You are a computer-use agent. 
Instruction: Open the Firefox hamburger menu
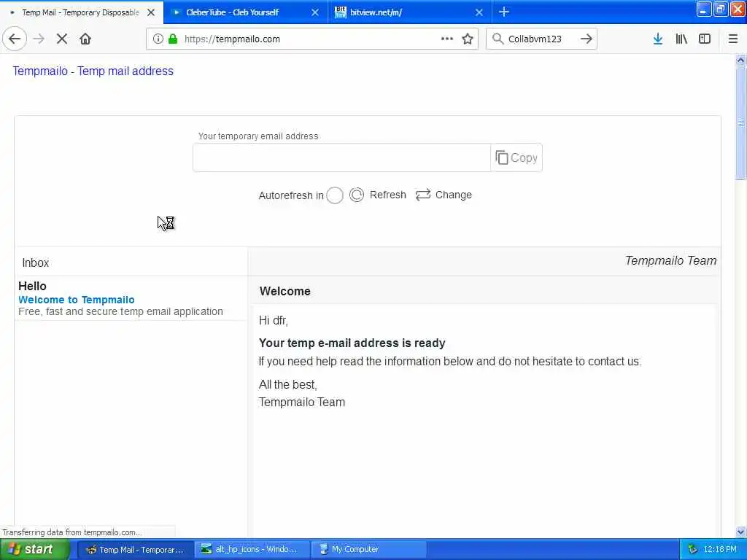(733, 39)
